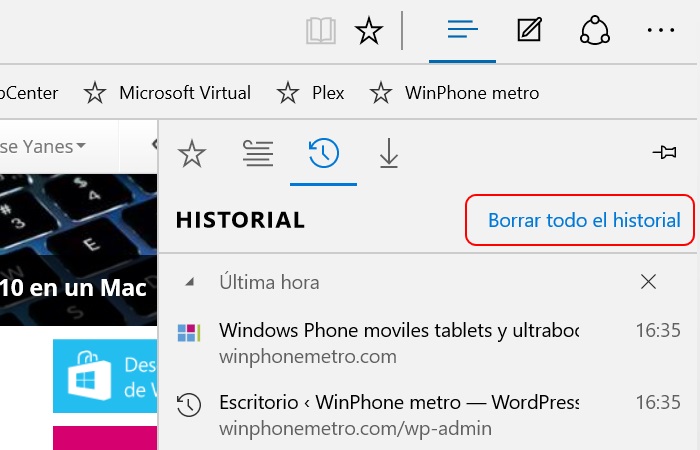Toggle the Hub panel icon

(x=462, y=30)
